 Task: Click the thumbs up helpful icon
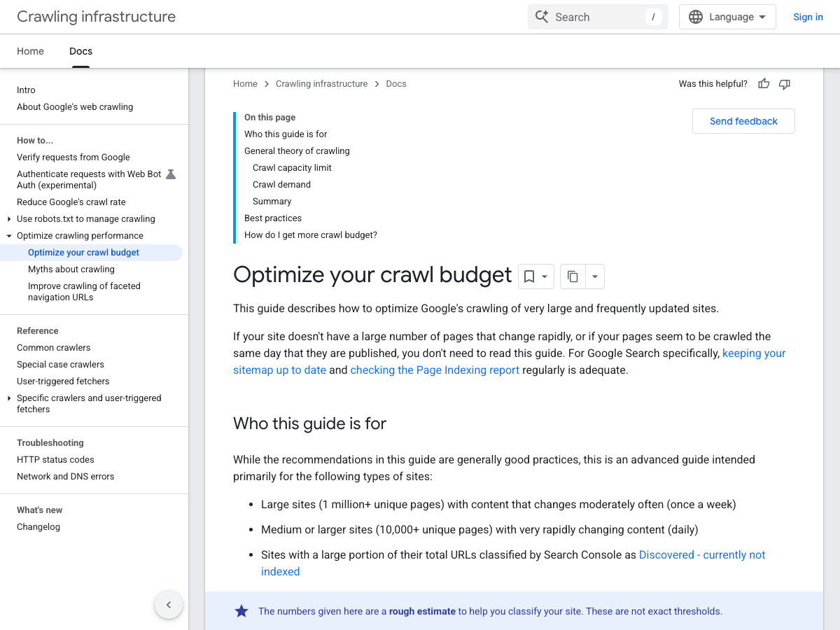(764, 84)
